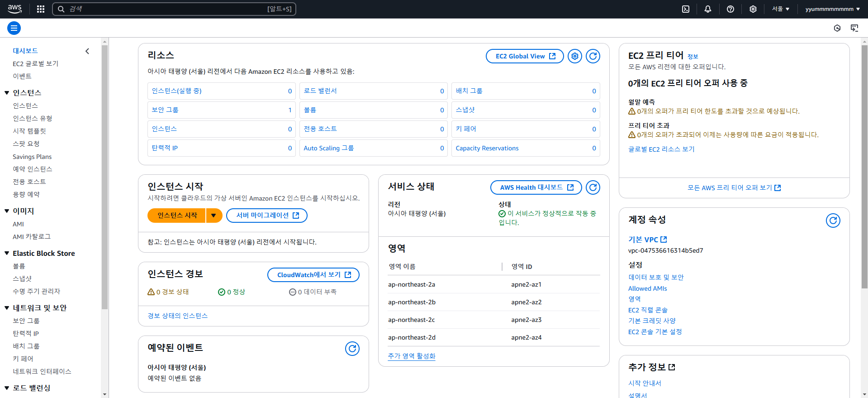Click the 0 정상 check indicator
The height and width of the screenshot is (398, 868).
(x=232, y=292)
